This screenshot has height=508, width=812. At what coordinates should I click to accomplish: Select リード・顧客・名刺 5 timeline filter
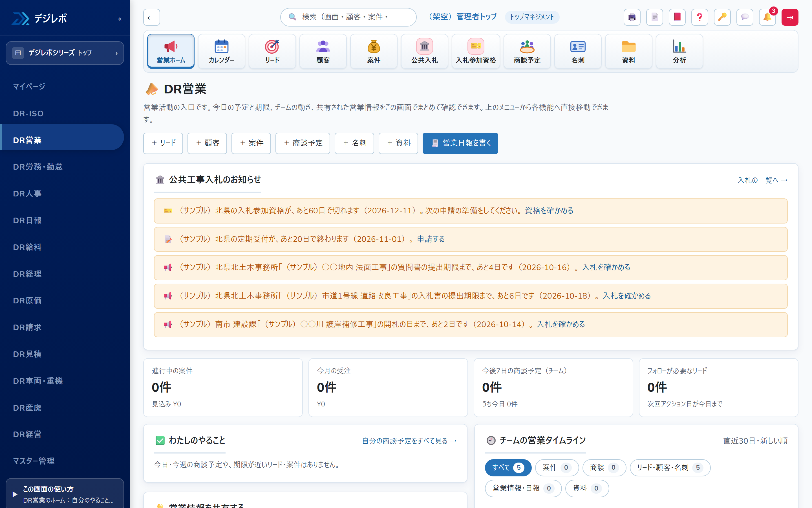[670, 467]
